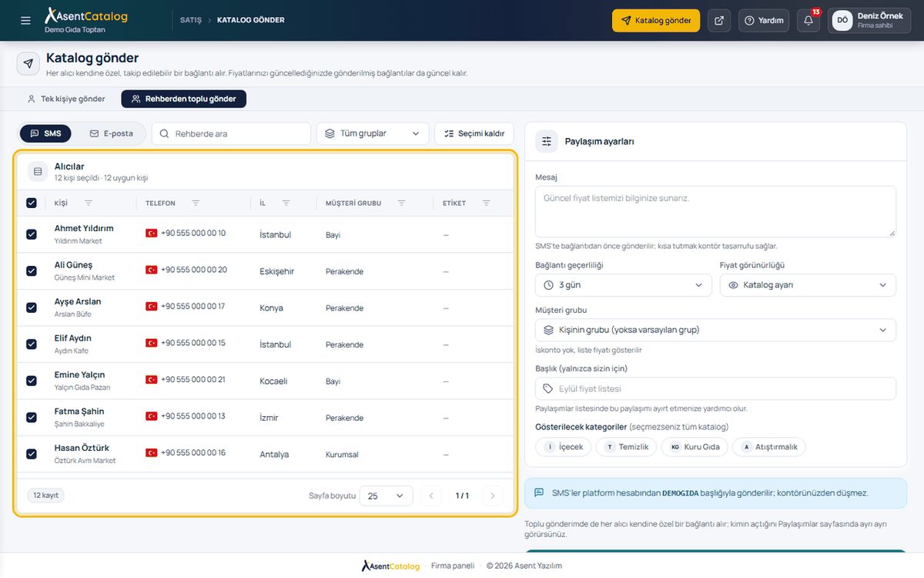Screen dimensions: 924x578
Task: Click the Seçimi kaldır button
Action: pos(474,133)
